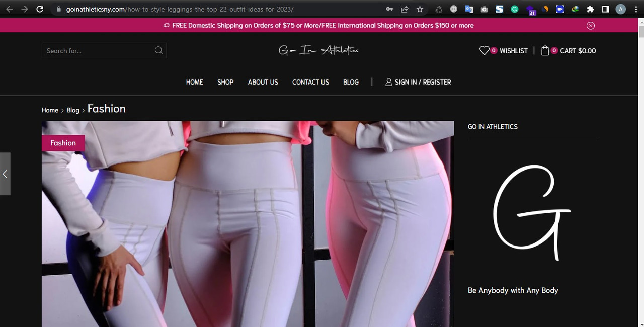
Task: Click the shopping bag cart icon
Action: click(545, 50)
